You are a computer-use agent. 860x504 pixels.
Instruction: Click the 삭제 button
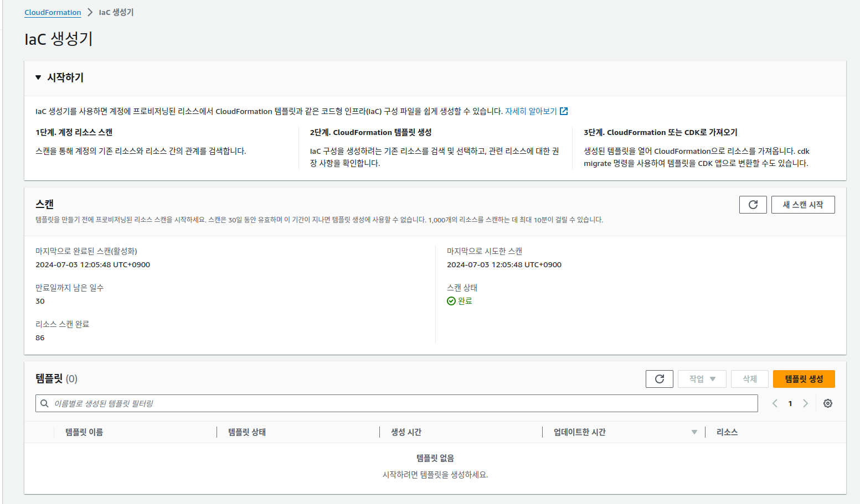[x=749, y=379]
